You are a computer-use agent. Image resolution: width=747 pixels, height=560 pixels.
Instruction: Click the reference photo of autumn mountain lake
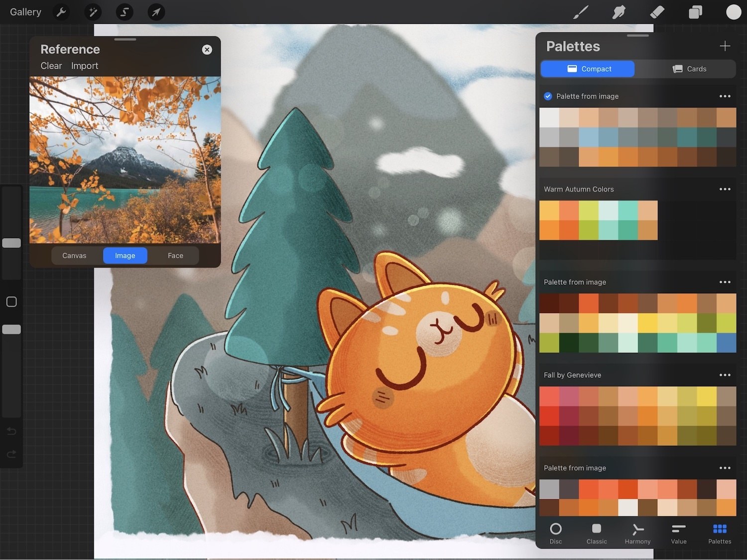point(125,159)
